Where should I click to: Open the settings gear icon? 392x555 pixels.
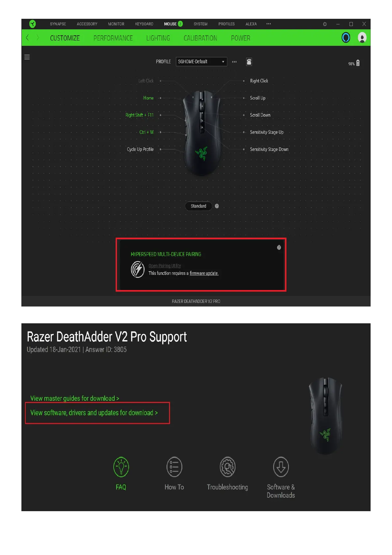click(x=325, y=24)
